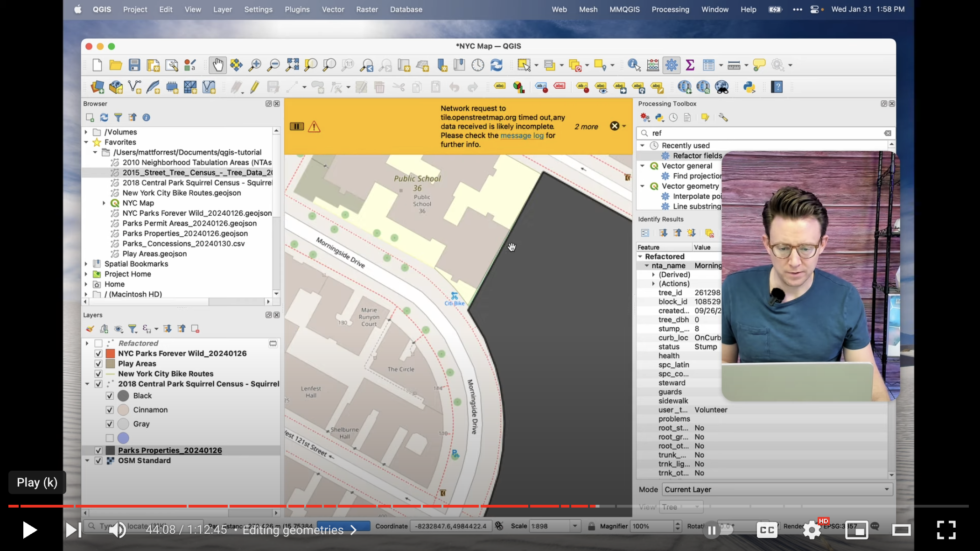This screenshot has height=551, width=980.
Task: Expand the /Volumes browser item
Action: click(86, 132)
